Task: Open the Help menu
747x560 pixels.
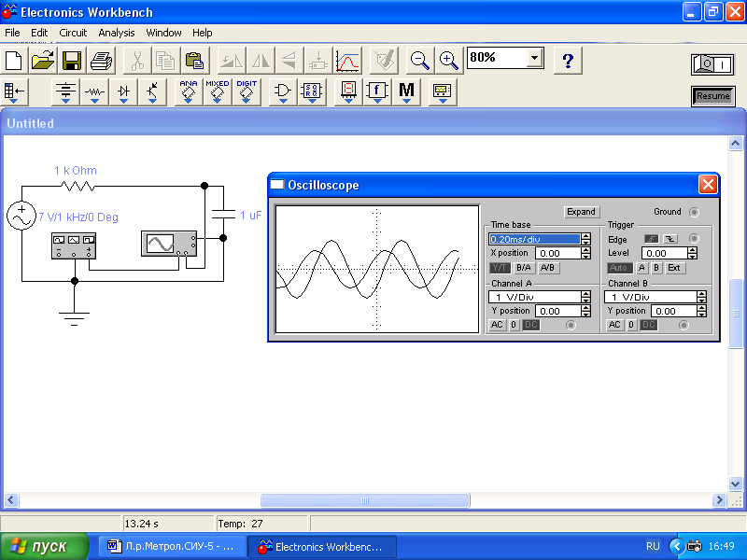Action: 203,33
